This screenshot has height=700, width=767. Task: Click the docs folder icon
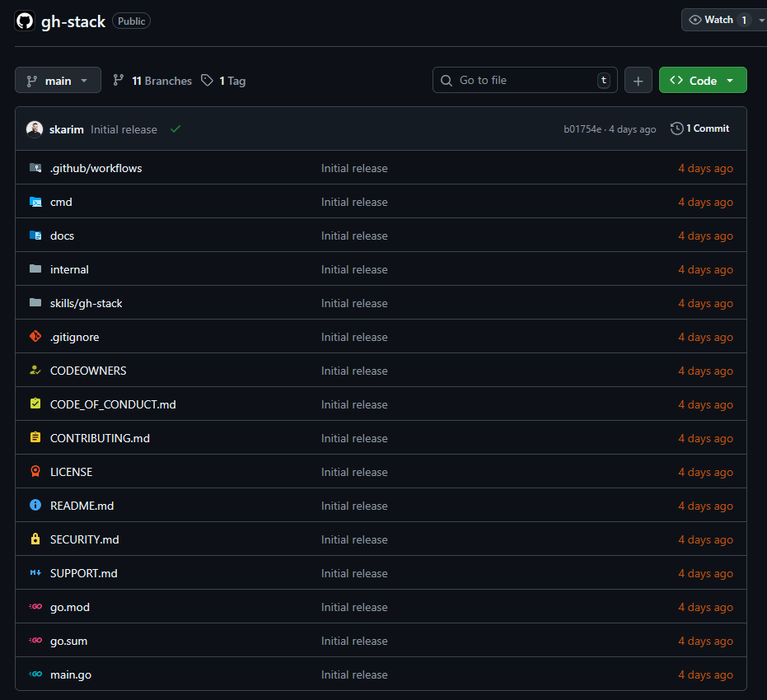(35, 236)
